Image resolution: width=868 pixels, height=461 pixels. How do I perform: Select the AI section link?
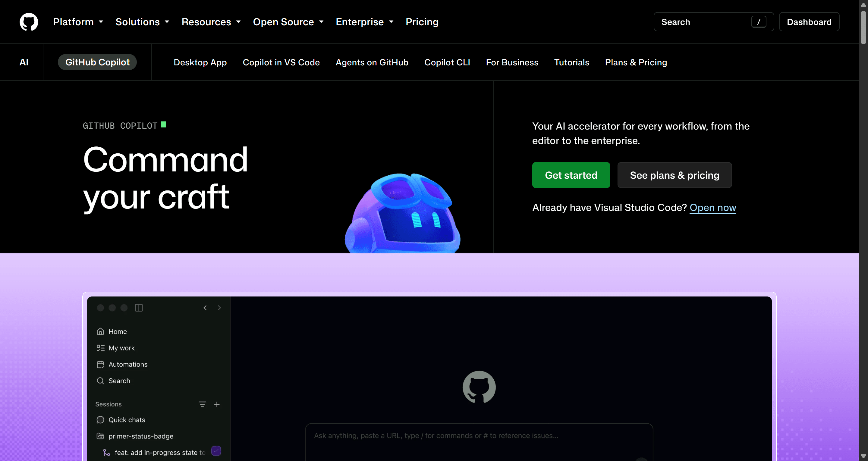(x=24, y=62)
